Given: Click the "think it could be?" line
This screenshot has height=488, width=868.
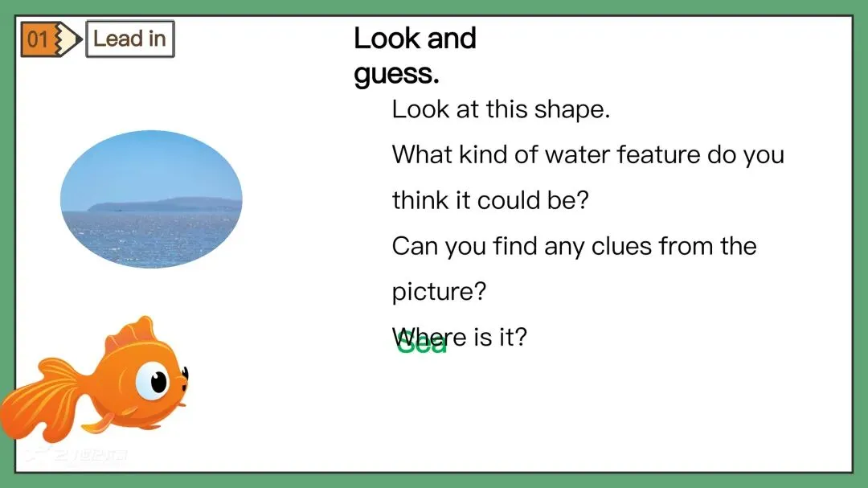Looking at the screenshot, I should coord(490,199).
